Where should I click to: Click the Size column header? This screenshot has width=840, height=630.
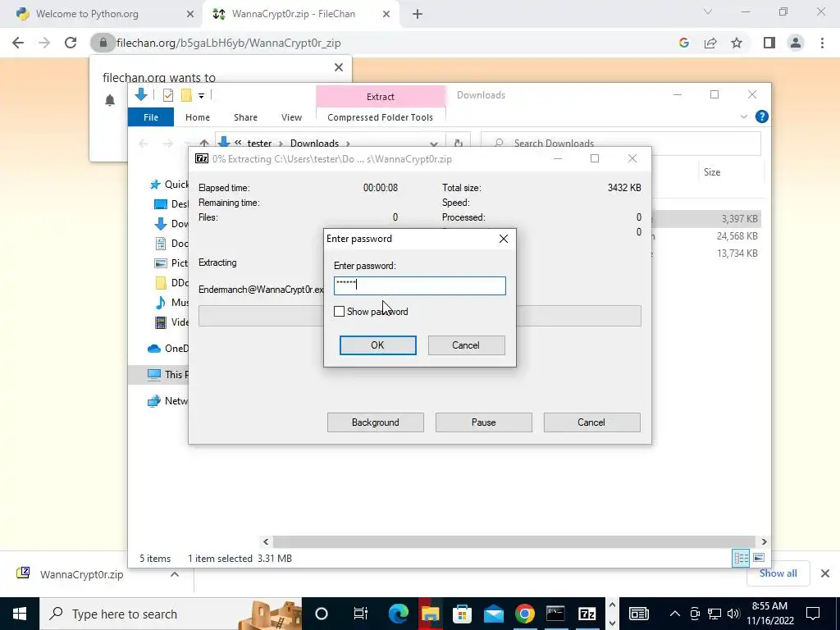pos(711,172)
